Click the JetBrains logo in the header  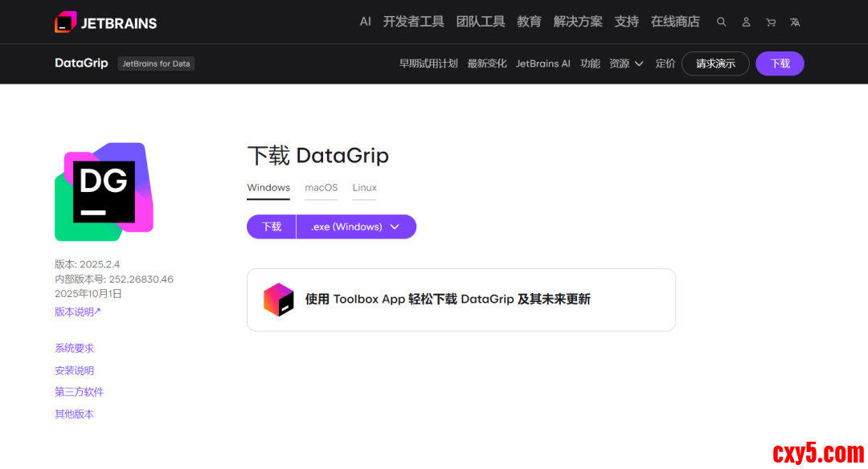pos(105,22)
